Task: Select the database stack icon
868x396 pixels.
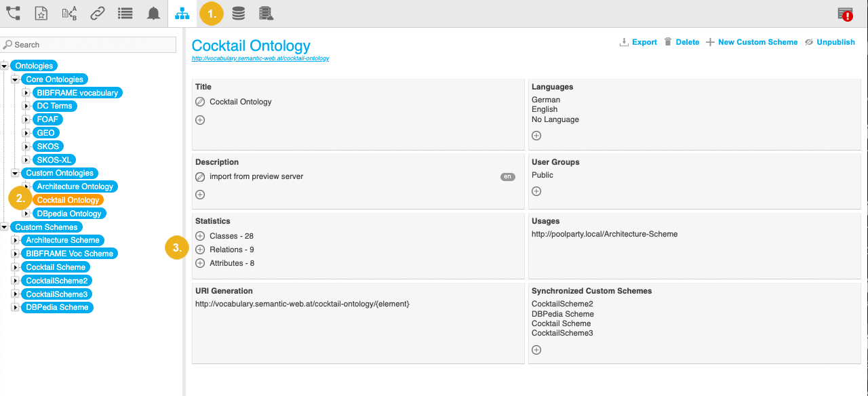Action: point(239,13)
